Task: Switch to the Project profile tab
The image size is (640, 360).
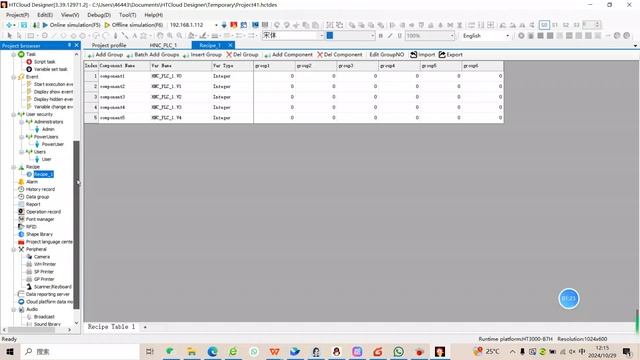Action: point(109,45)
